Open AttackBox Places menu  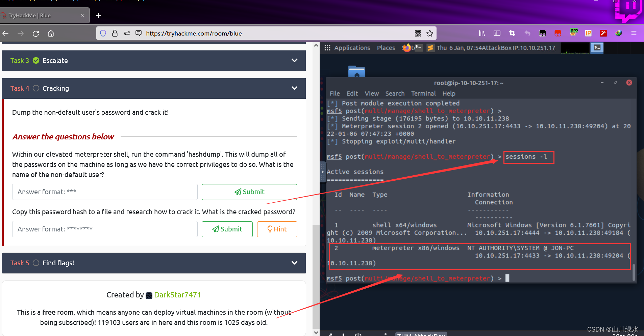pyautogui.click(x=386, y=48)
